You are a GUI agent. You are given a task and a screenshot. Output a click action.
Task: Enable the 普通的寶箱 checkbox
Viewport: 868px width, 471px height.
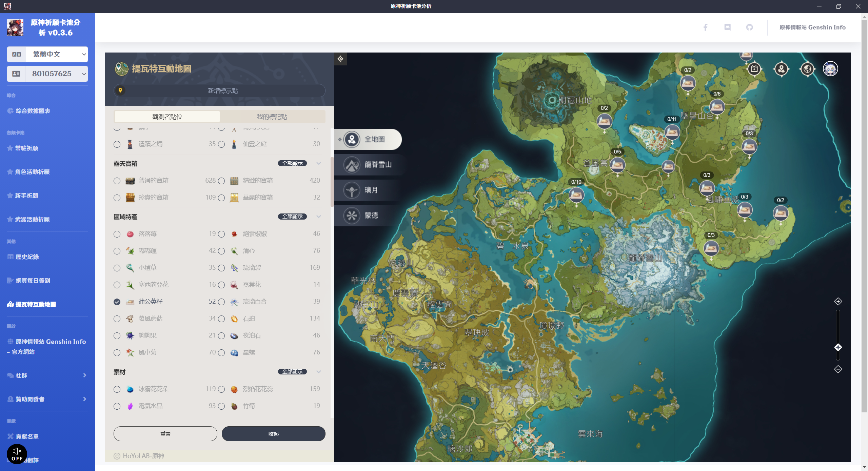coord(117,181)
